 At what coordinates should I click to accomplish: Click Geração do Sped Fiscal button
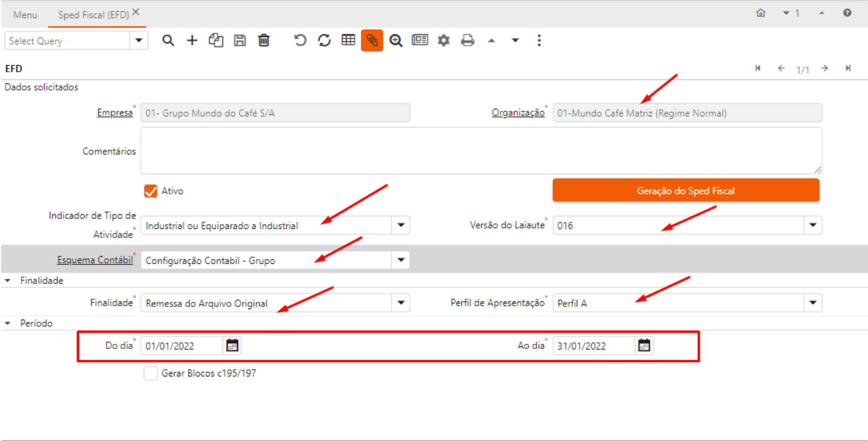(686, 191)
